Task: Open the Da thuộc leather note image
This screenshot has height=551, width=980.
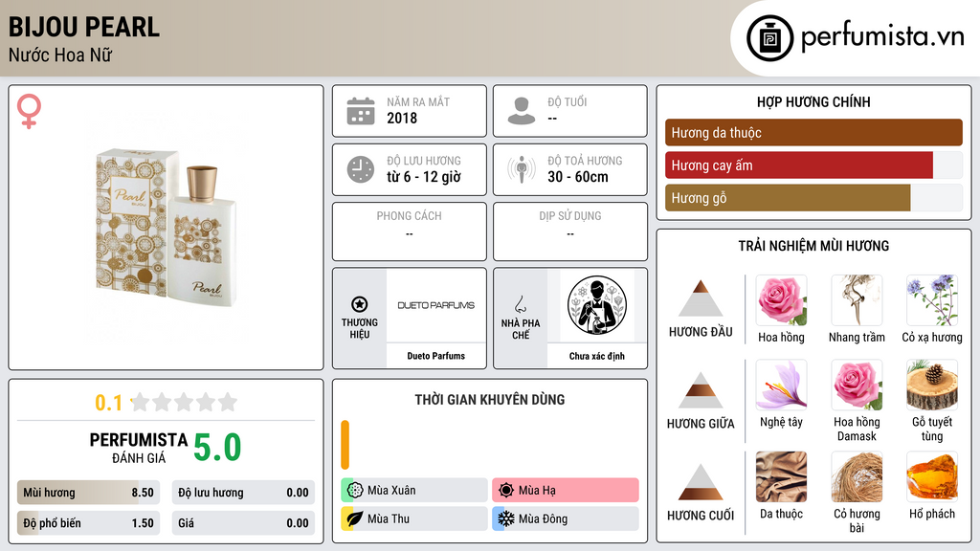Action: 781,477
